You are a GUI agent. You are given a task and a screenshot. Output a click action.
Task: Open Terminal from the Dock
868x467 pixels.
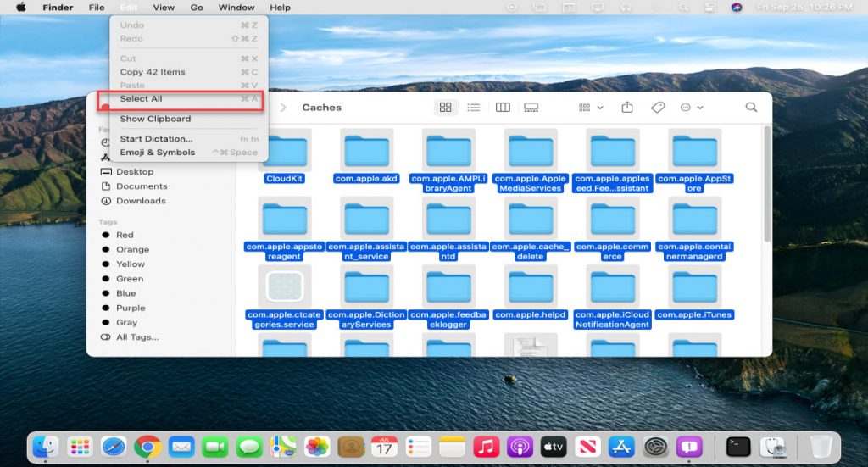[x=738, y=447]
